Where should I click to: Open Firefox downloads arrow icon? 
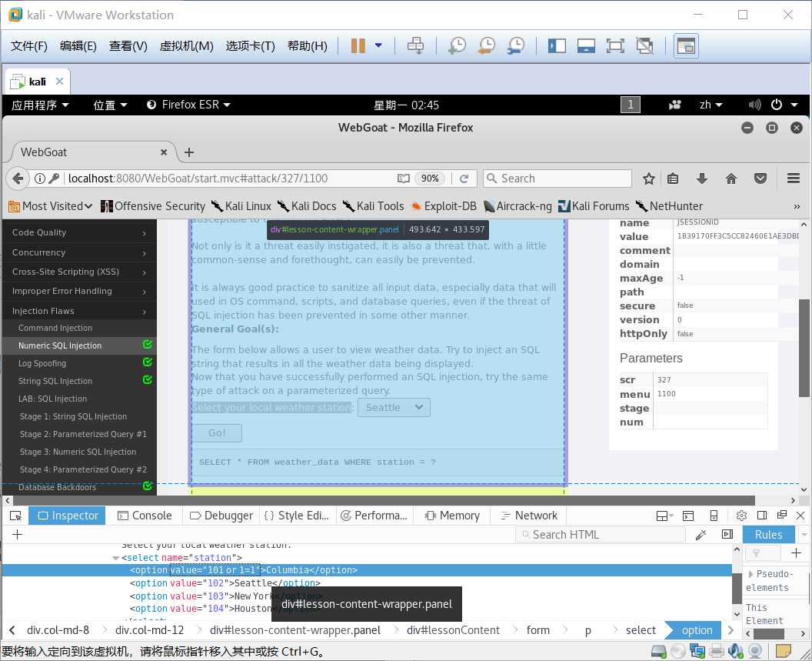click(x=702, y=179)
